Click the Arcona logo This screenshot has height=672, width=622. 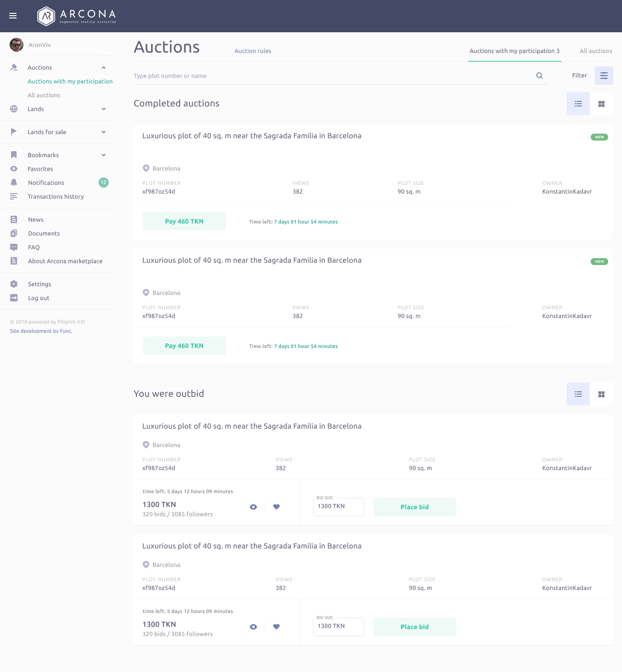tap(76, 16)
